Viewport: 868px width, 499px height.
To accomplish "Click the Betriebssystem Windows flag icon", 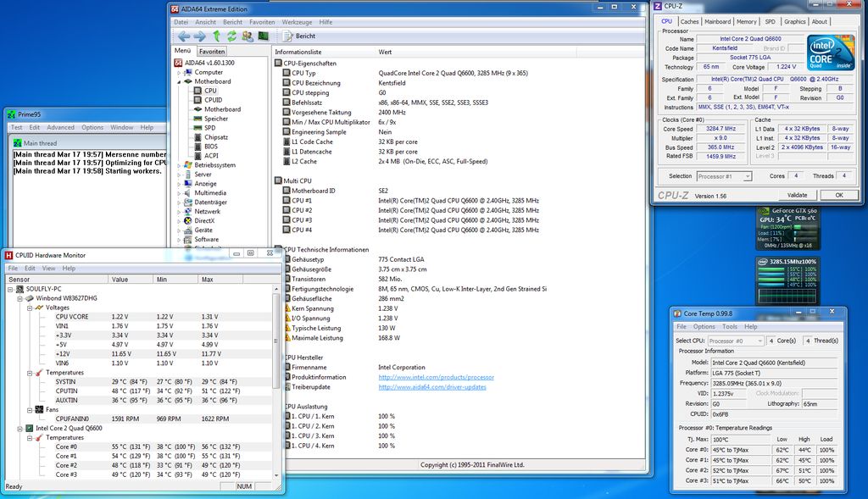I will (x=188, y=165).
